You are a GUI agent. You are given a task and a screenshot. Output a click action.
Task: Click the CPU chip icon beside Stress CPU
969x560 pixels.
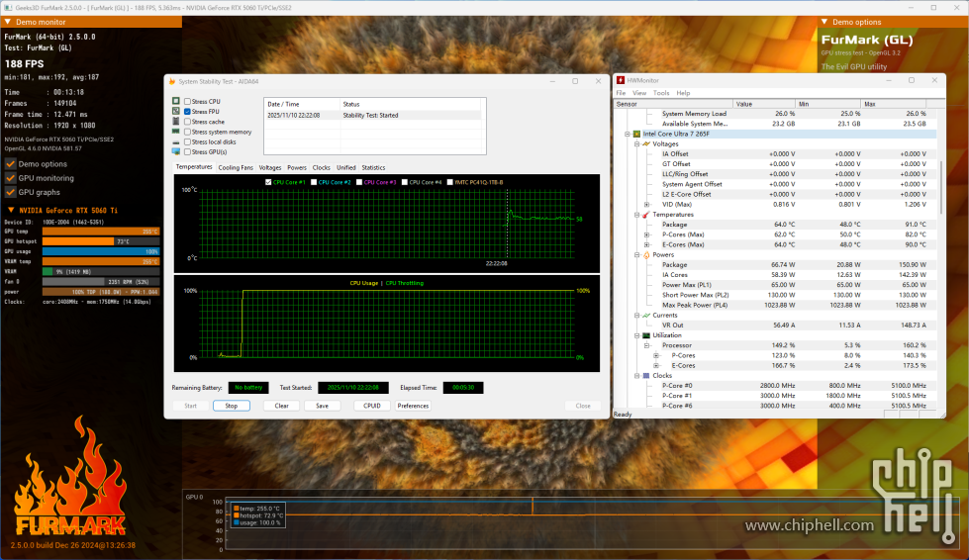(175, 102)
